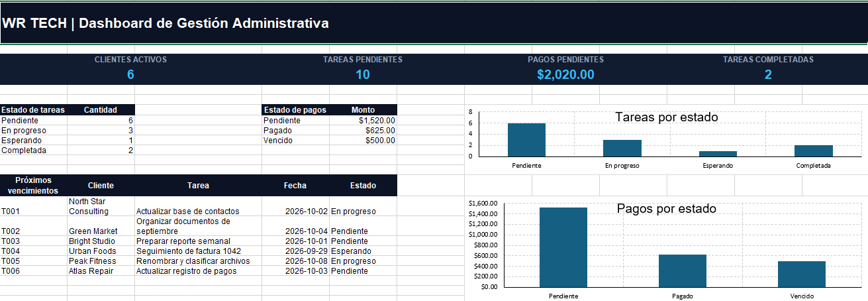Select the 'Atlas Repair' client cell

coord(101,271)
